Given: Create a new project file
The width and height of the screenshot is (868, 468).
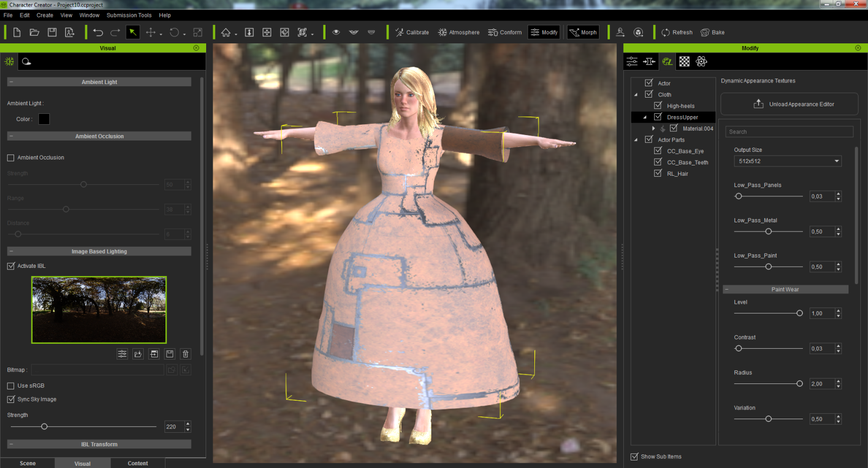Looking at the screenshot, I should (17, 33).
